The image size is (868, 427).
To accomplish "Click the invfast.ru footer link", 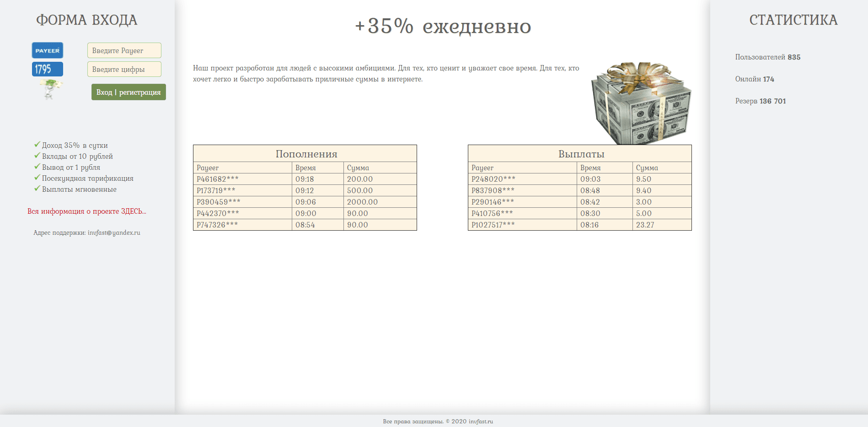I will tap(480, 422).
